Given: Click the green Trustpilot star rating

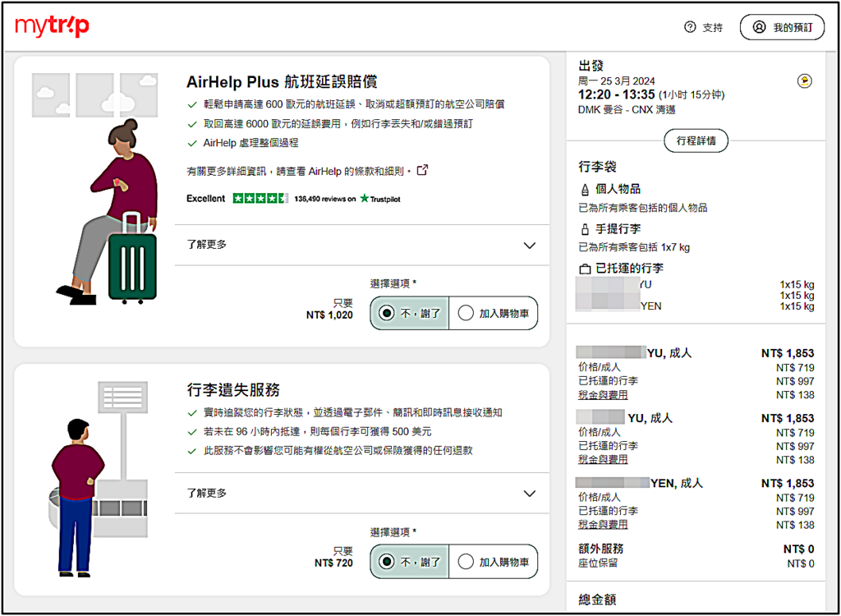Looking at the screenshot, I should 260,199.
